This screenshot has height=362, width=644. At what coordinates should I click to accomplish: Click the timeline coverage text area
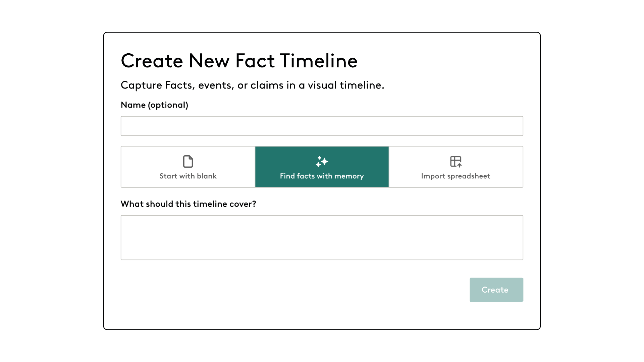tap(322, 238)
